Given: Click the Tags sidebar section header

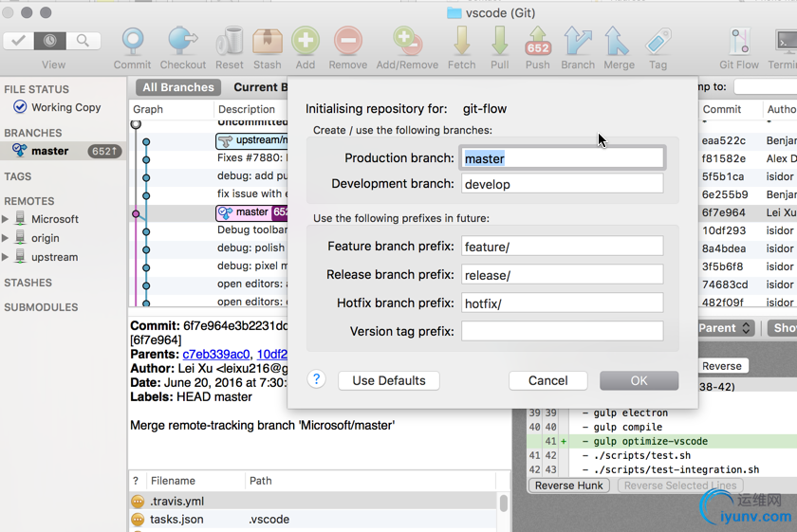Looking at the screenshot, I should (18, 176).
